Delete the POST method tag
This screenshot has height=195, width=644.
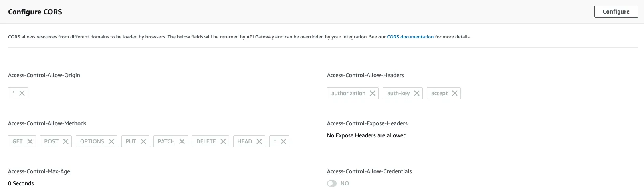tap(66, 141)
